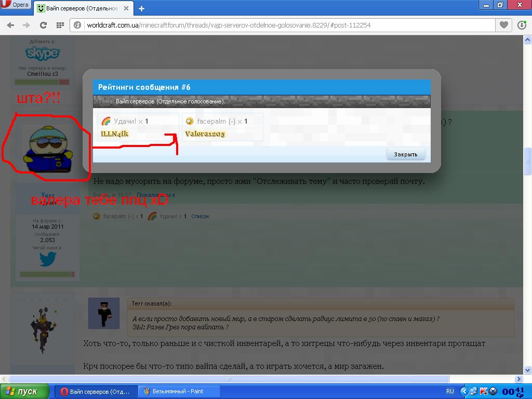Click the Skype logo in profile
Screen dimensions: 532x399
click(43, 54)
